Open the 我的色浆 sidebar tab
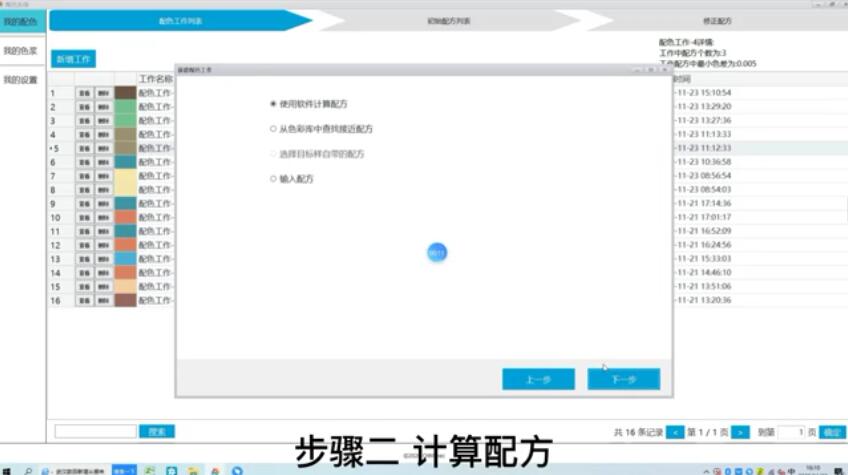Image resolution: width=848 pixels, height=475 pixels. tap(21, 51)
